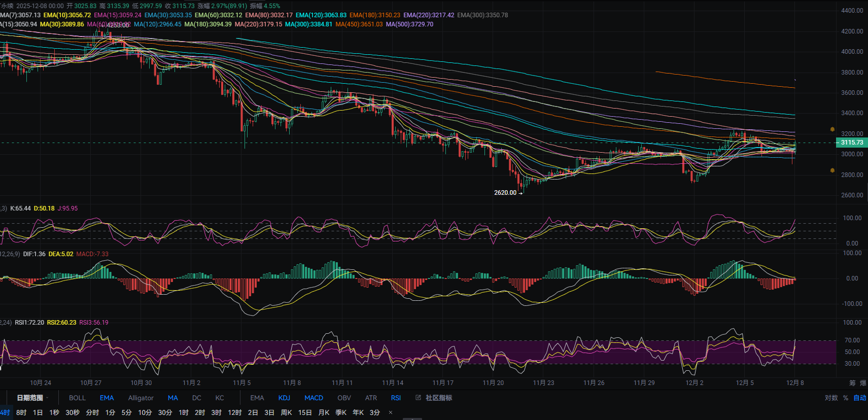Click the 3115.73 current price label

pos(851,143)
